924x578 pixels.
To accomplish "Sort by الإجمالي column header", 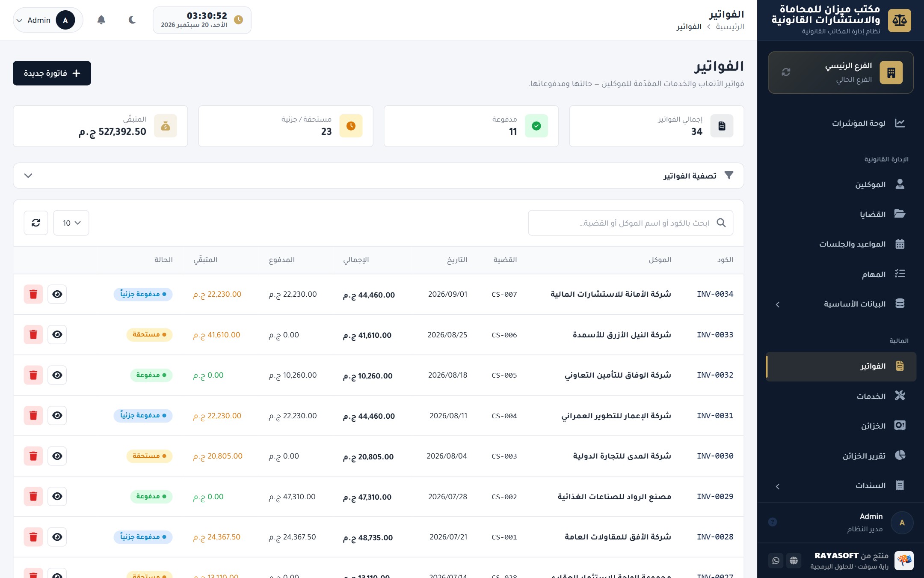I will click(356, 260).
